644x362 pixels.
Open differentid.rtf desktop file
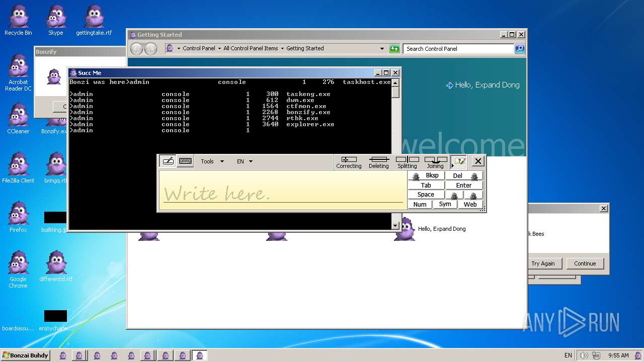pyautogui.click(x=56, y=266)
